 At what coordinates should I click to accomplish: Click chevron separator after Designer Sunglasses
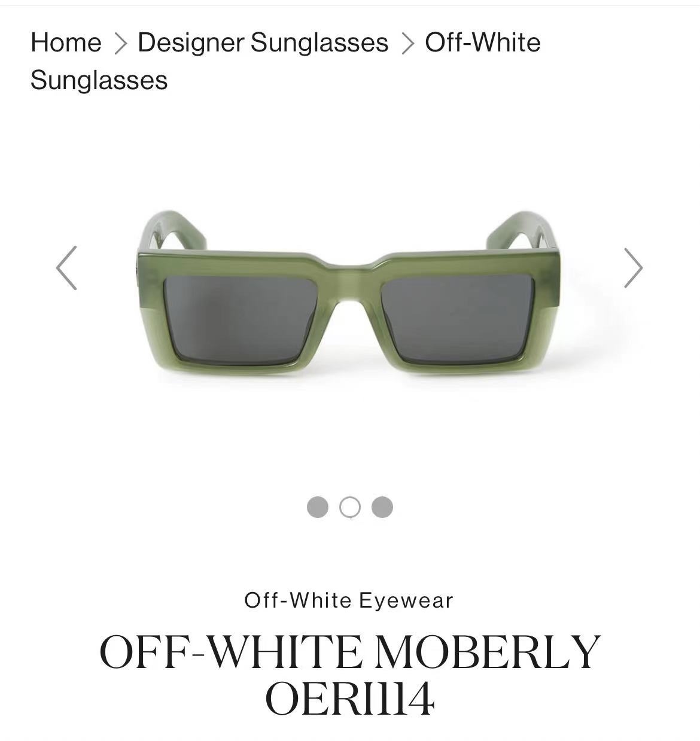tap(407, 43)
